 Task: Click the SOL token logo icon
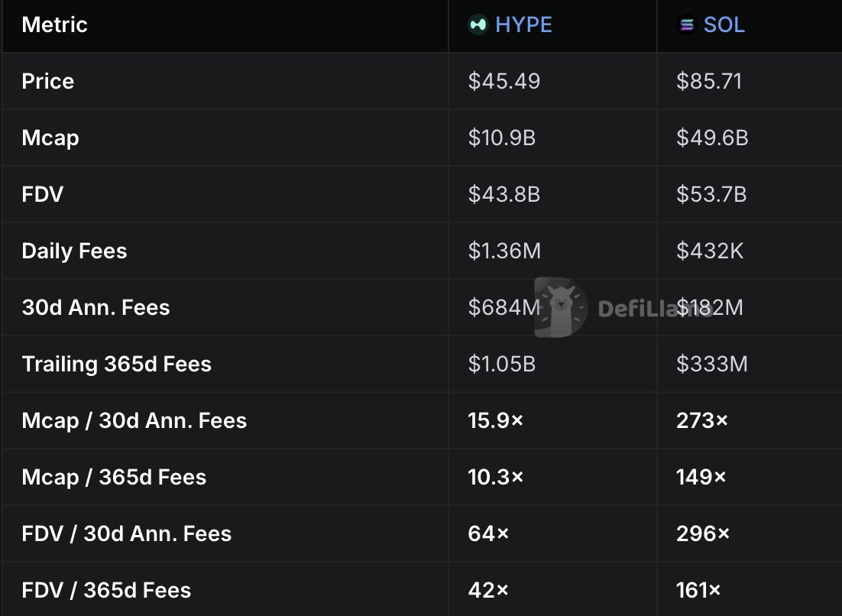pyautogui.click(x=686, y=24)
